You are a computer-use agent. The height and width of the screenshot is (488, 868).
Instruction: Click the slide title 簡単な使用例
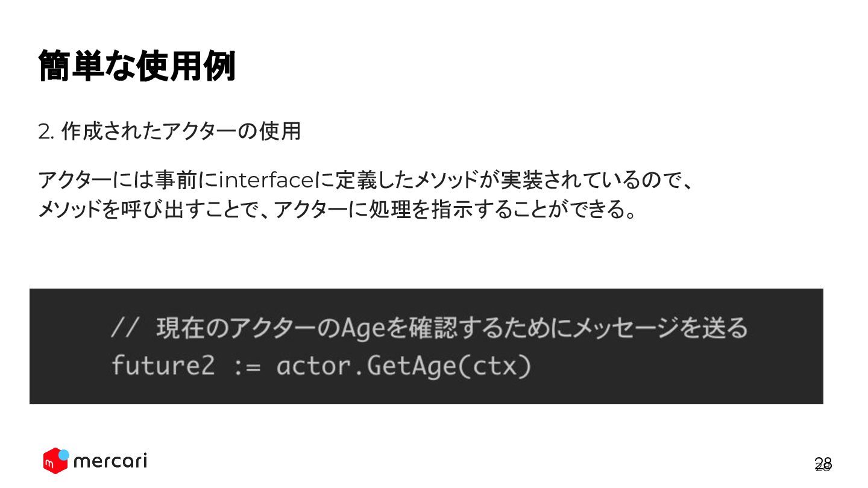point(136,66)
